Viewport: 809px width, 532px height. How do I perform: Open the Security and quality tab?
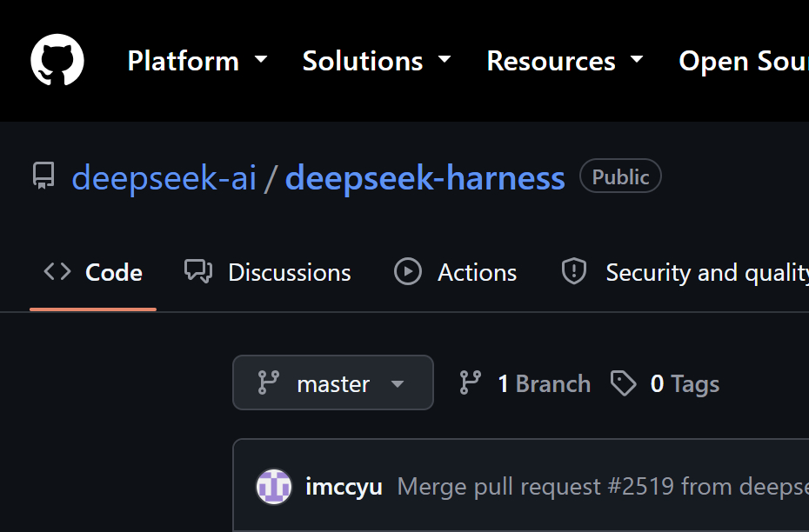tap(685, 272)
